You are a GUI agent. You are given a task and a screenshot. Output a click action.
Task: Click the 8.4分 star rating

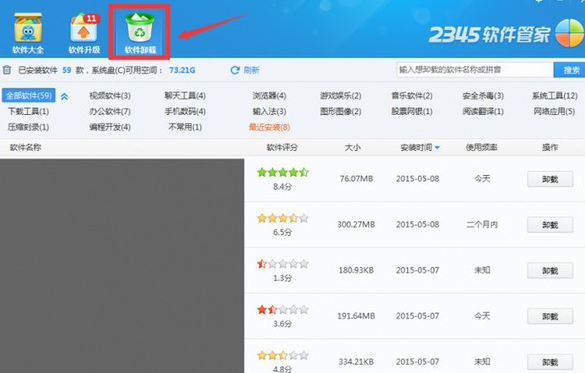283,172
